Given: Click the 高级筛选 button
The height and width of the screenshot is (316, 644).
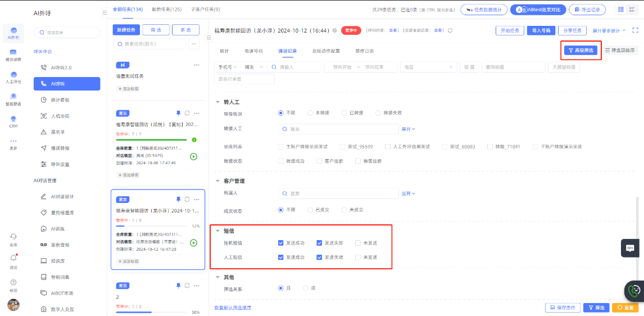Looking at the screenshot, I should pos(580,50).
